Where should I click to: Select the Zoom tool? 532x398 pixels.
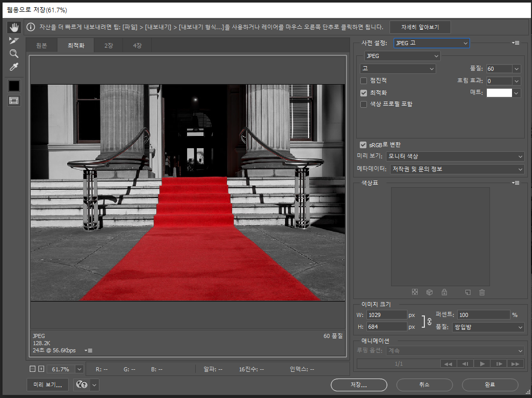coord(14,54)
